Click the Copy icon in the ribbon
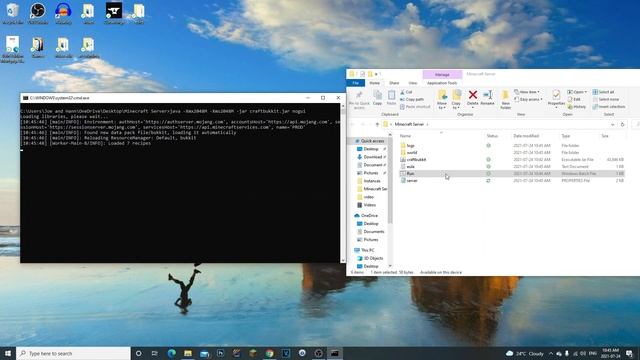The width and height of the screenshot is (640, 360). coord(378,98)
